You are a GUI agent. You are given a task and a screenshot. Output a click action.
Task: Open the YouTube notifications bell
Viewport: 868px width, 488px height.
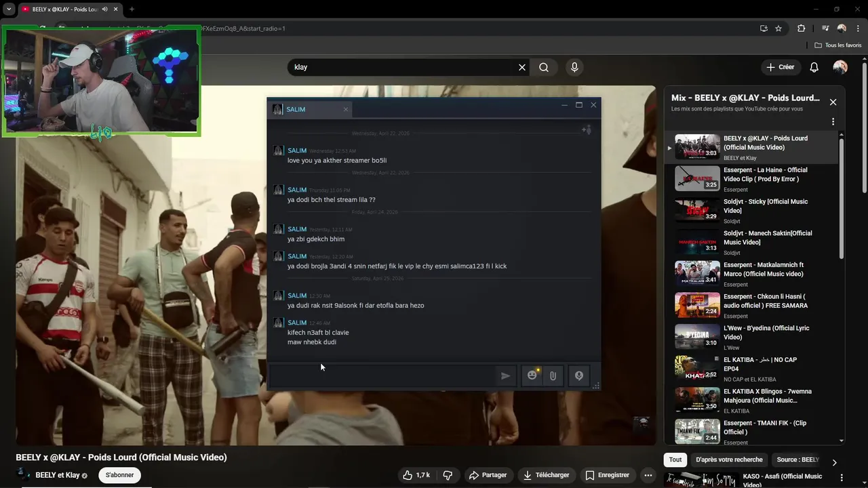pos(814,67)
